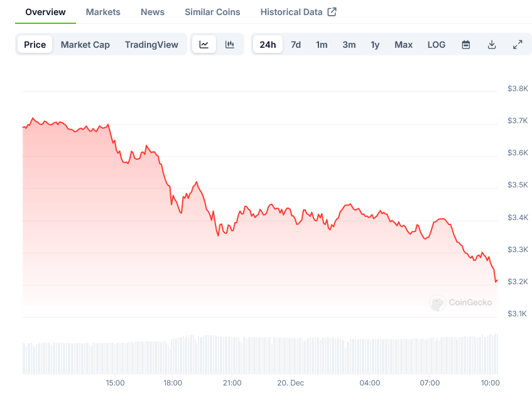Switch chart to Market Cap view
The image size is (532, 393).
[x=85, y=44]
